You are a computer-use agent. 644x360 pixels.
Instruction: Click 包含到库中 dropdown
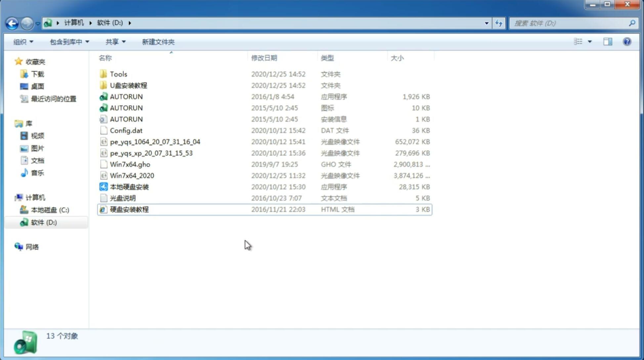pyautogui.click(x=69, y=41)
